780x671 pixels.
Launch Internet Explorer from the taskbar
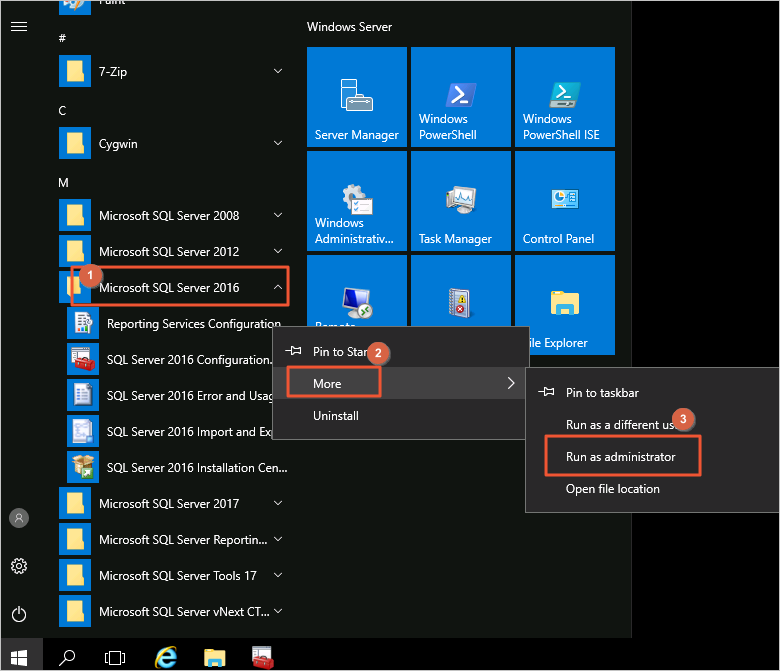click(166, 658)
